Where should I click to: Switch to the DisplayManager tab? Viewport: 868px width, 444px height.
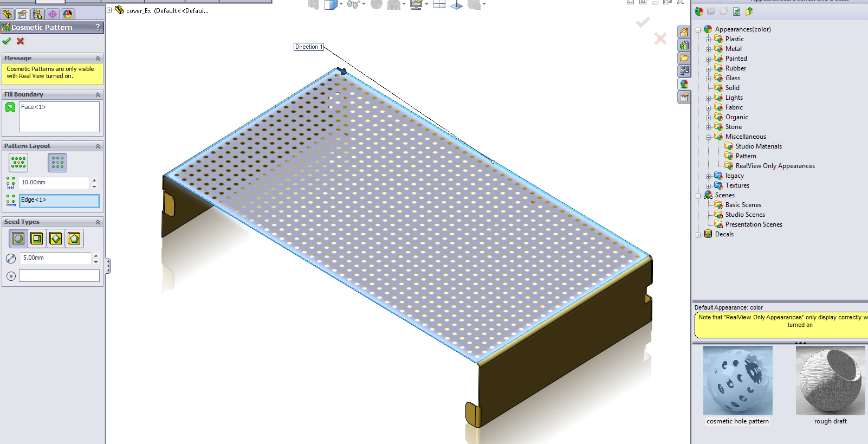(x=68, y=14)
